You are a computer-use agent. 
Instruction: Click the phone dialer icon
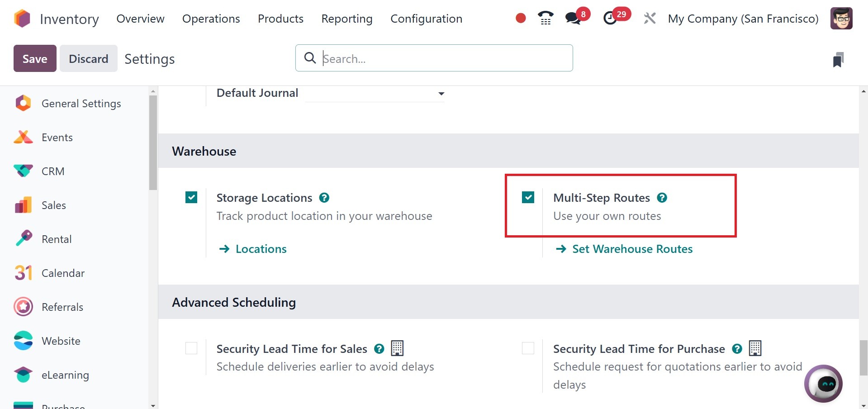545,18
